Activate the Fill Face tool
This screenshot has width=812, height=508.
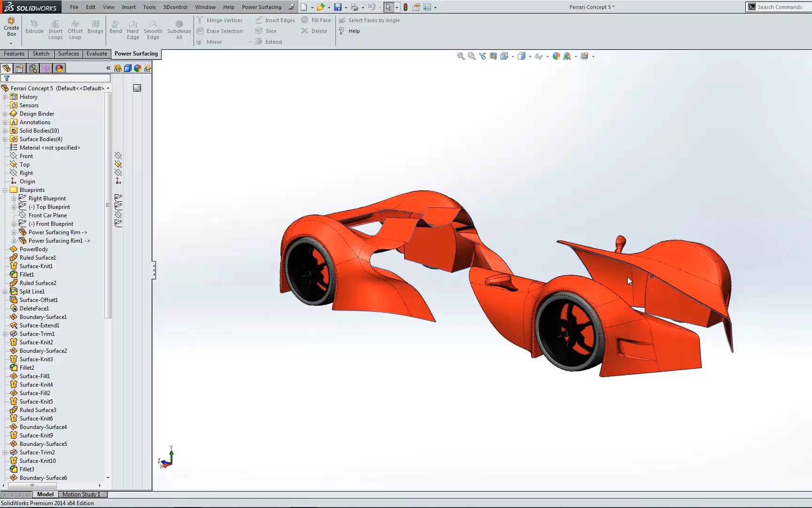[x=316, y=20]
